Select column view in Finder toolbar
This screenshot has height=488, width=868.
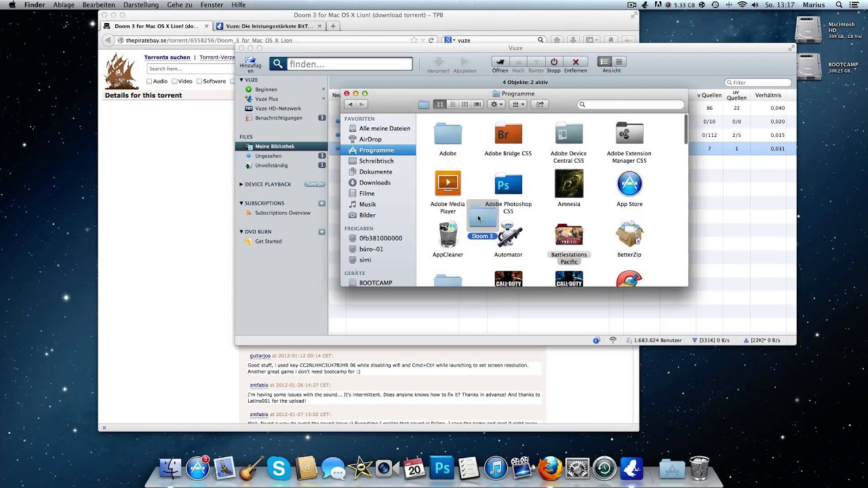click(x=465, y=104)
